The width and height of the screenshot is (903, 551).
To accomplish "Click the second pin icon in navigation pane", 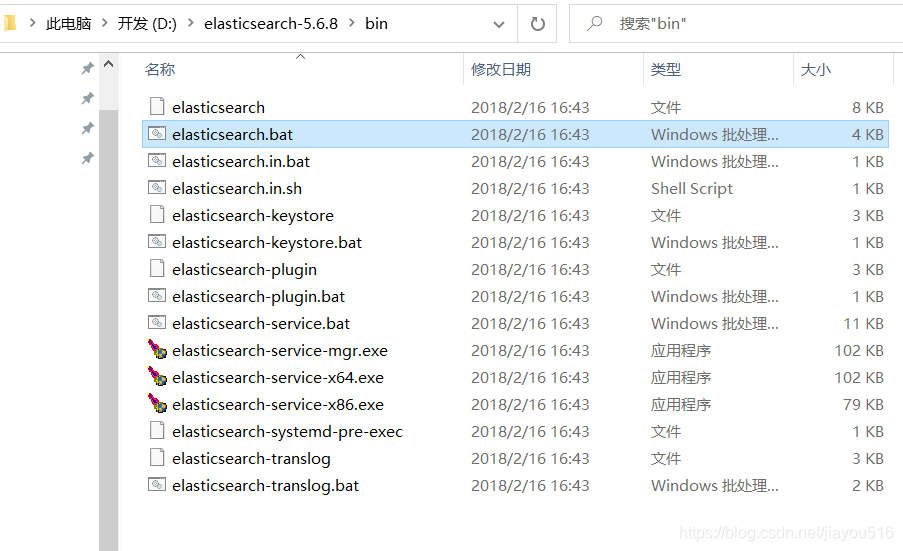I will pyautogui.click(x=88, y=98).
